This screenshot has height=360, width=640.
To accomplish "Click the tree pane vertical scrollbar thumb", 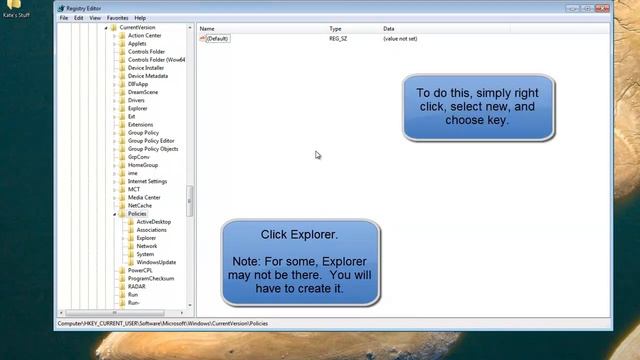I will tap(189, 201).
